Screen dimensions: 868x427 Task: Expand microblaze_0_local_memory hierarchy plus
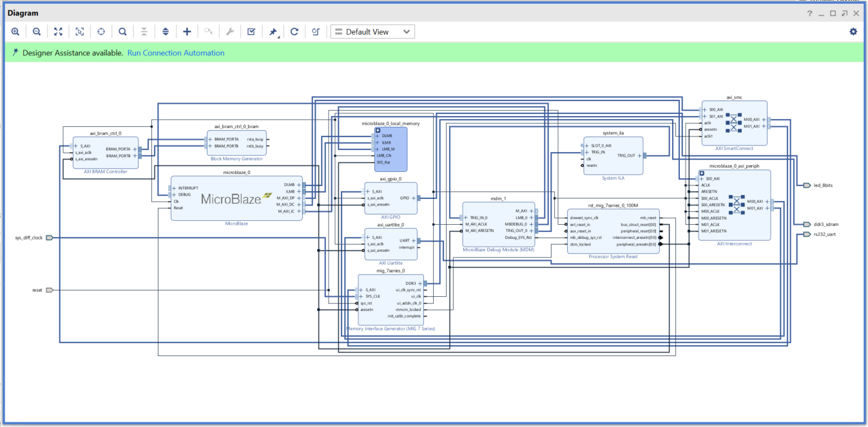tap(378, 130)
